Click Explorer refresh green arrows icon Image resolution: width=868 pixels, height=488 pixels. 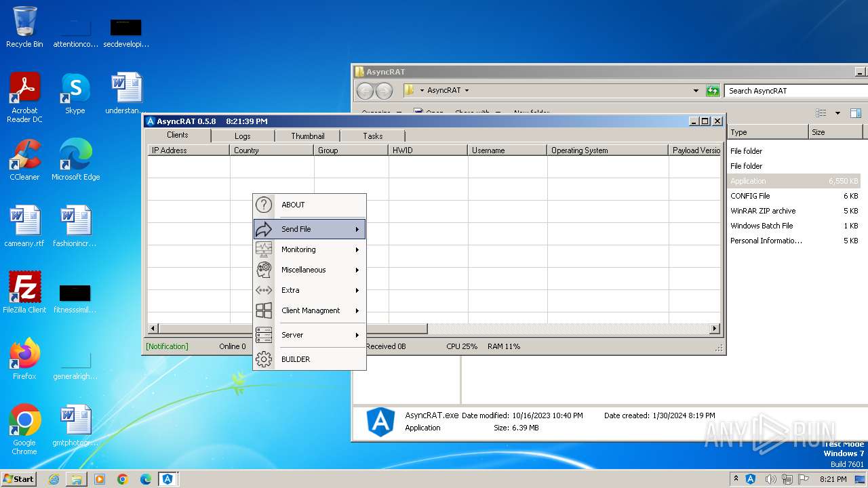pyautogui.click(x=712, y=90)
